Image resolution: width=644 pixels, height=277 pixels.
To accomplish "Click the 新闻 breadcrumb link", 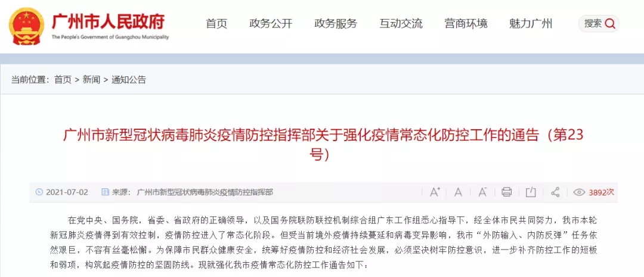I will click(91, 80).
